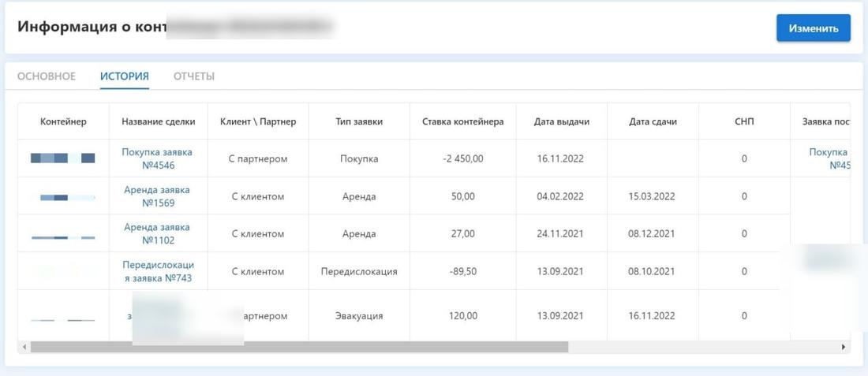Viewport: 868px width, 376px height.
Task: Click the Клиент \ Партнер column header
Action: pyautogui.click(x=258, y=121)
